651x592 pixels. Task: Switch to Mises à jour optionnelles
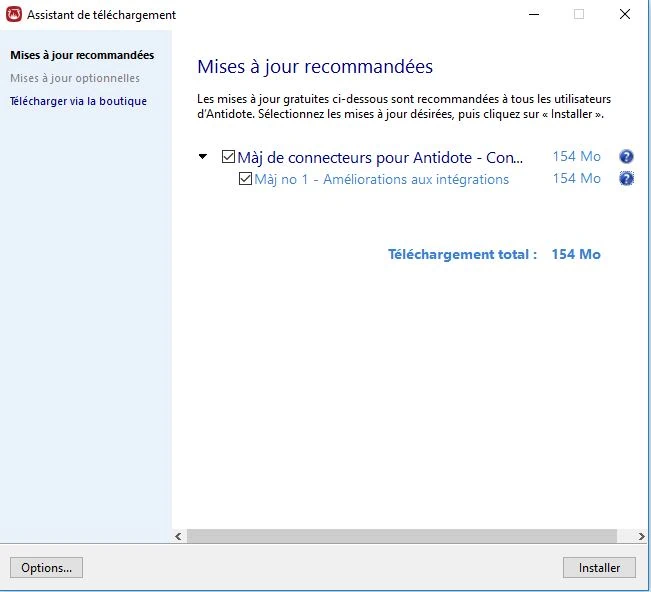pos(75,78)
